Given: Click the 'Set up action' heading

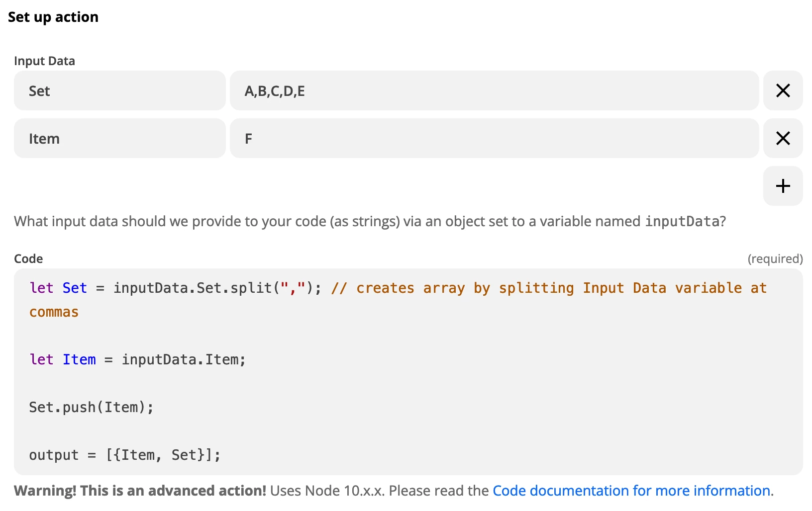Looking at the screenshot, I should [x=53, y=17].
